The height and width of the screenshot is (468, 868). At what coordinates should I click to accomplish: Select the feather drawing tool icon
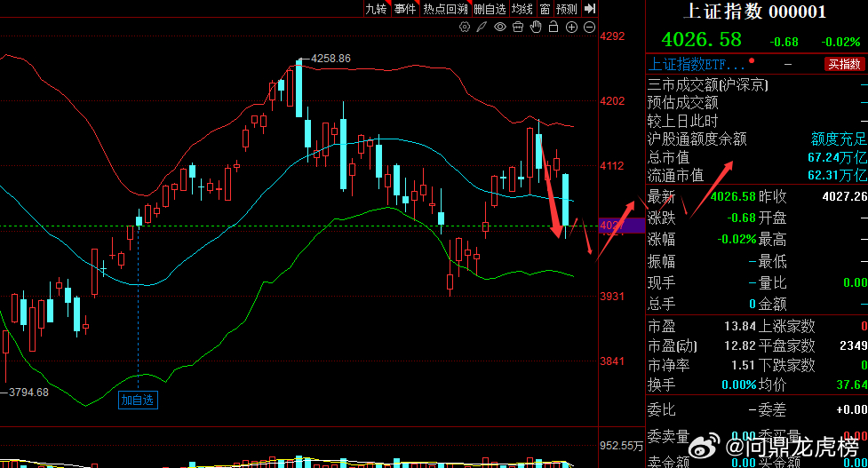pyautogui.click(x=482, y=27)
